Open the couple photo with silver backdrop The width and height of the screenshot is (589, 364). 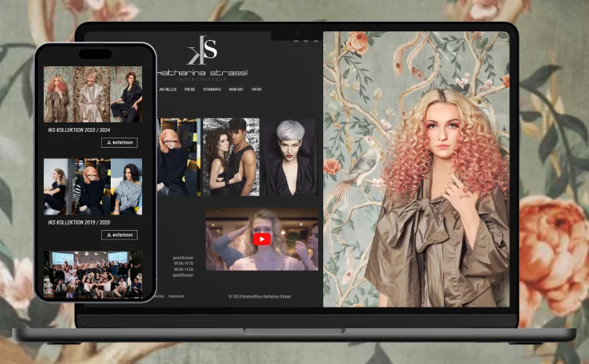tap(231, 157)
